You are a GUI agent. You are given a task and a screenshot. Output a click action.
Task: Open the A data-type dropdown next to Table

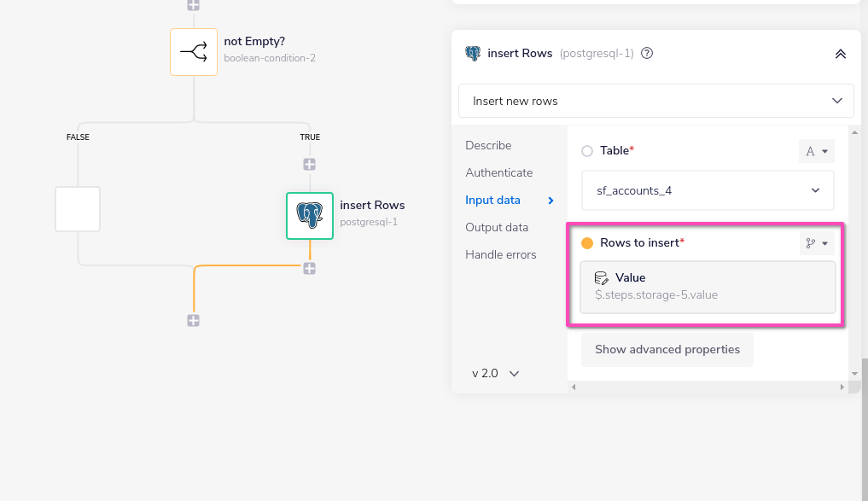click(816, 150)
